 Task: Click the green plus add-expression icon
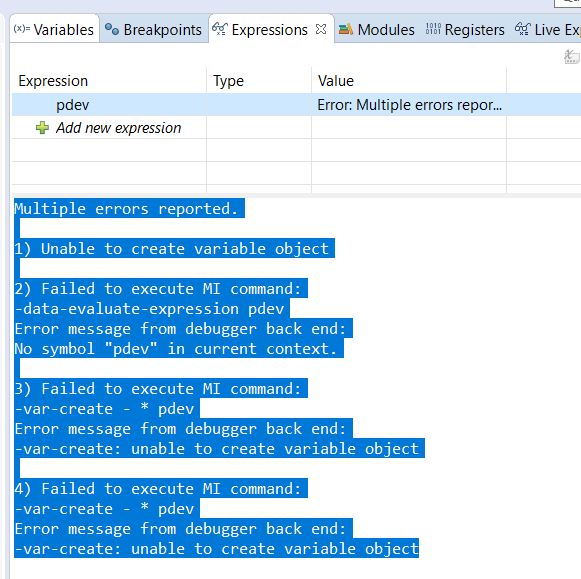click(42, 128)
